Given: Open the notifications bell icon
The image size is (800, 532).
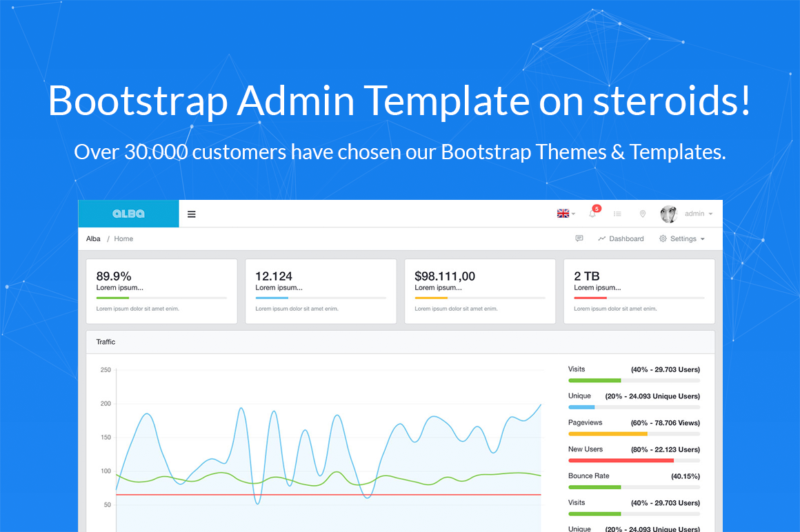Looking at the screenshot, I should 592,214.
